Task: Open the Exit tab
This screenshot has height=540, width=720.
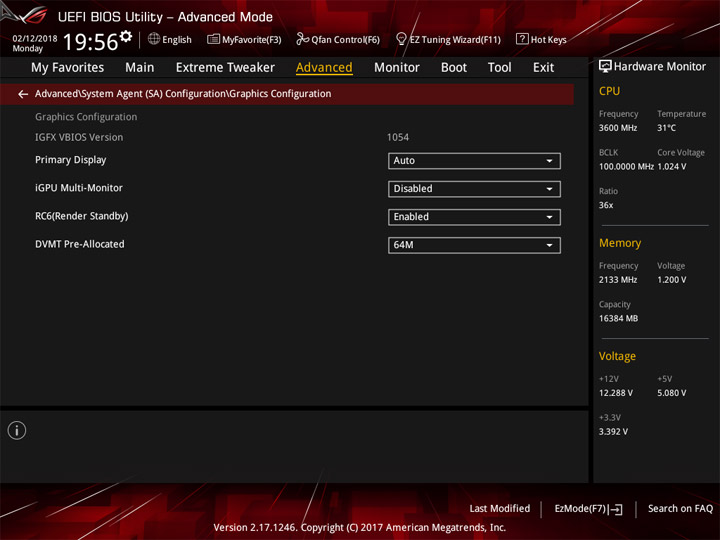Action: point(543,68)
